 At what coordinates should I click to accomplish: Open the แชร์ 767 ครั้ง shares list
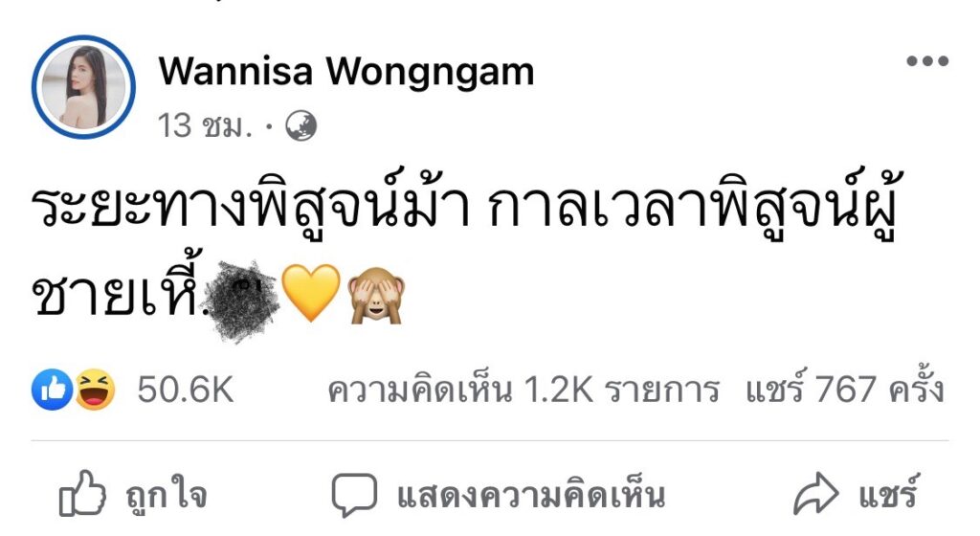[844, 389]
